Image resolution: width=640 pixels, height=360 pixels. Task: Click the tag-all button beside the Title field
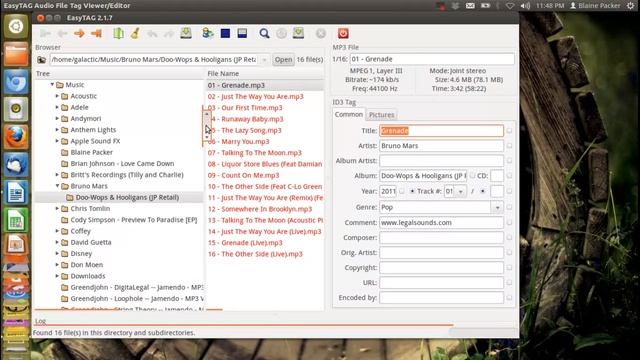coord(509,131)
